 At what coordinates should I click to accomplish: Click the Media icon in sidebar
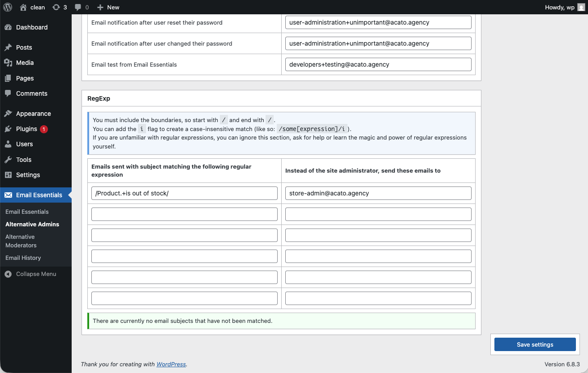click(x=8, y=63)
